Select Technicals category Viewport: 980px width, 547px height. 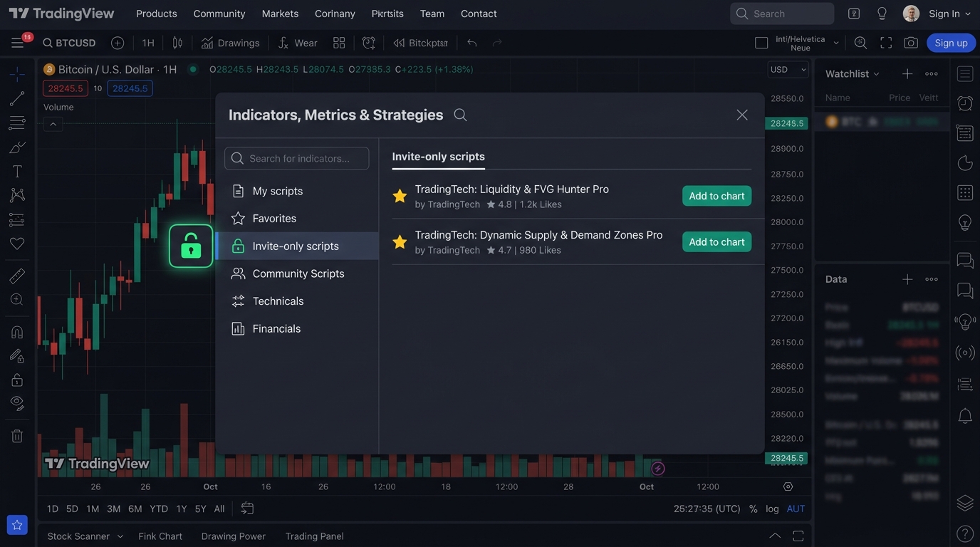[297, 301]
